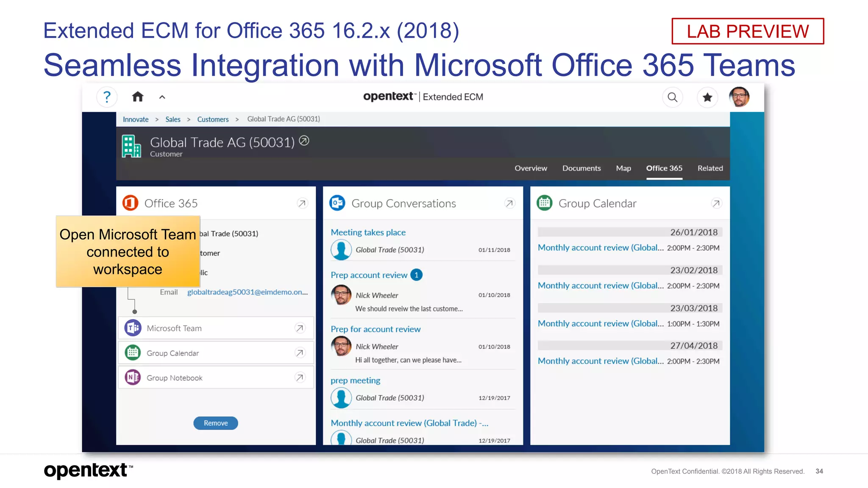Expand the Office 365 tile

coord(302,203)
